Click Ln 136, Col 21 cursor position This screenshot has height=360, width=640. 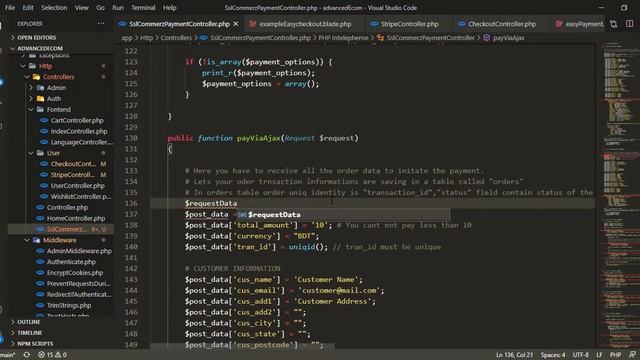click(514, 355)
